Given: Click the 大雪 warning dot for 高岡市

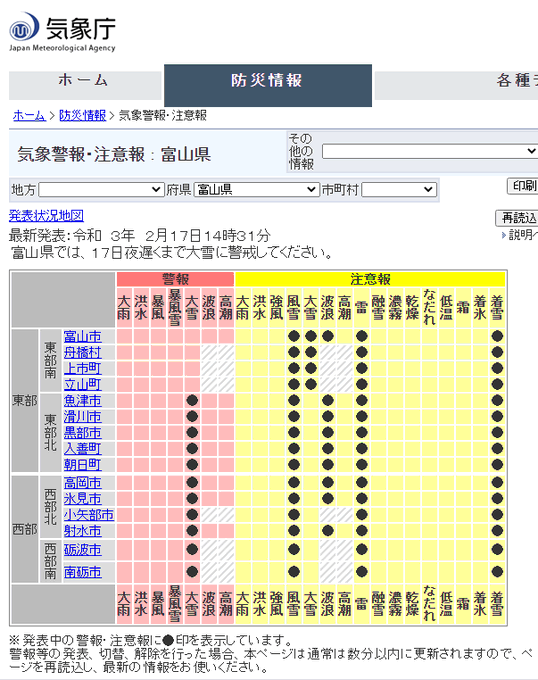Looking at the screenshot, I should pyautogui.click(x=192, y=483).
